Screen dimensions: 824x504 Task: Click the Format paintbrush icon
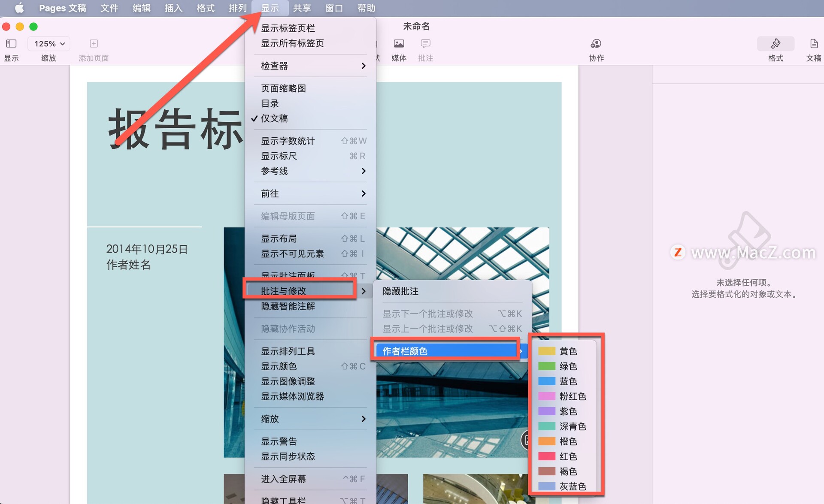[x=776, y=43]
